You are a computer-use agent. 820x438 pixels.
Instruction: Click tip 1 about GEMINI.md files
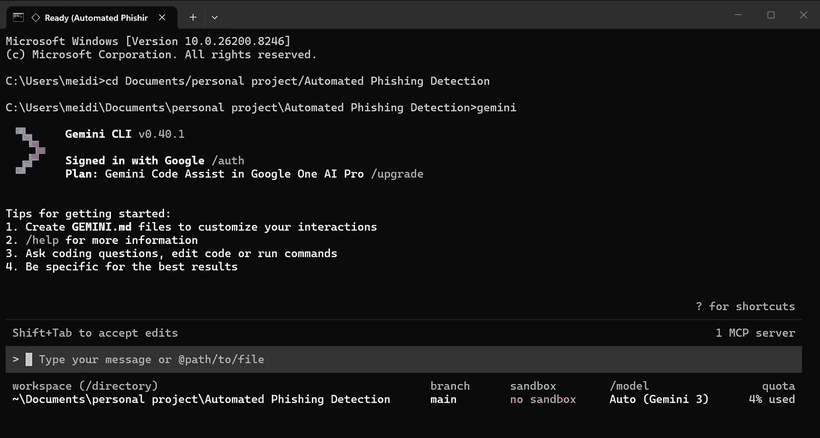click(191, 227)
